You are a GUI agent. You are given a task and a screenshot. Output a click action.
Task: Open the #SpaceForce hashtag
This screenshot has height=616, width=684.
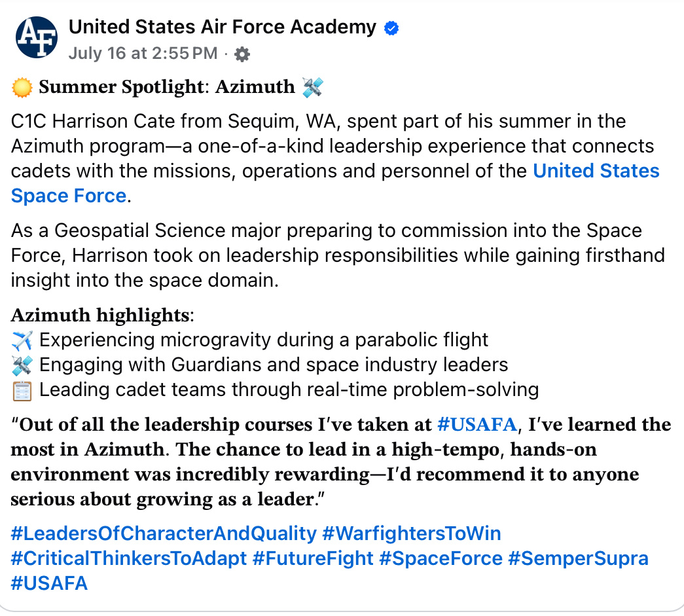click(441, 558)
